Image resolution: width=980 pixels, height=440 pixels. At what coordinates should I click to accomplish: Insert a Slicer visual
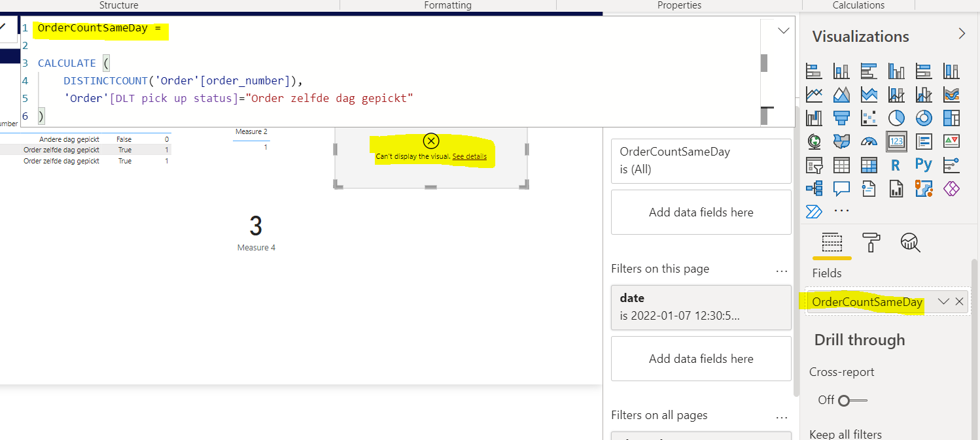[x=814, y=165]
